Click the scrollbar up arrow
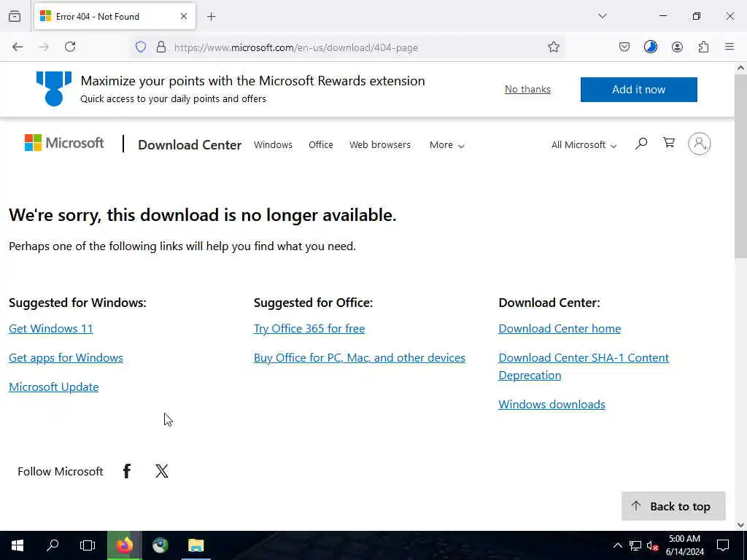The height and width of the screenshot is (560, 747). 740,68
